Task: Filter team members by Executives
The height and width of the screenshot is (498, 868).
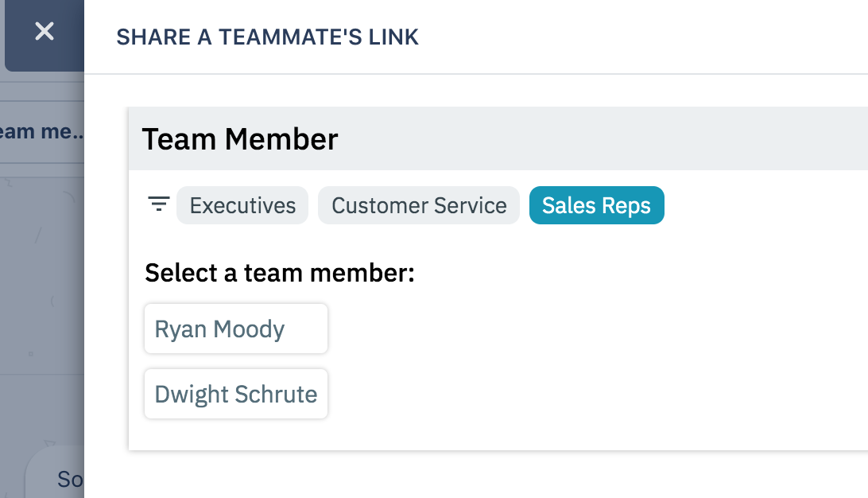Action: pos(242,206)
